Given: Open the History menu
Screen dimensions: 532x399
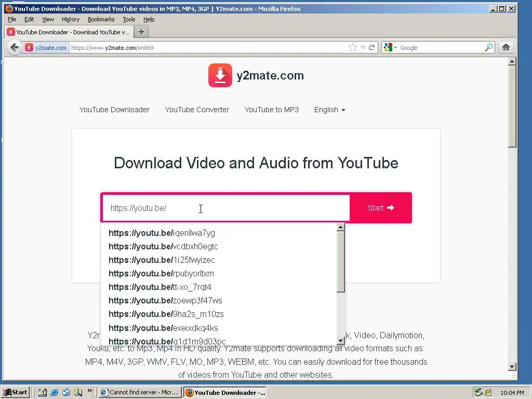Looking at the screenshot, I should (x=71, y=19).
